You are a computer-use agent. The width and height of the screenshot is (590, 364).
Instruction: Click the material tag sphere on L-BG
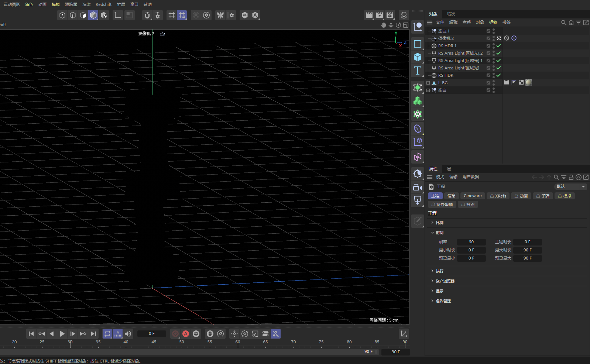(x=529, y=82)
